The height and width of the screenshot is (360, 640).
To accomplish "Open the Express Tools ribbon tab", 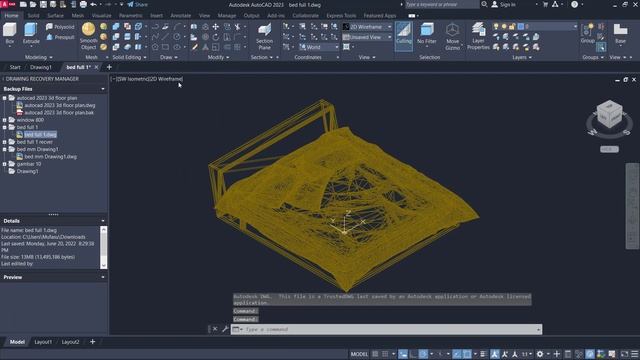I will [x=341, y=16].
